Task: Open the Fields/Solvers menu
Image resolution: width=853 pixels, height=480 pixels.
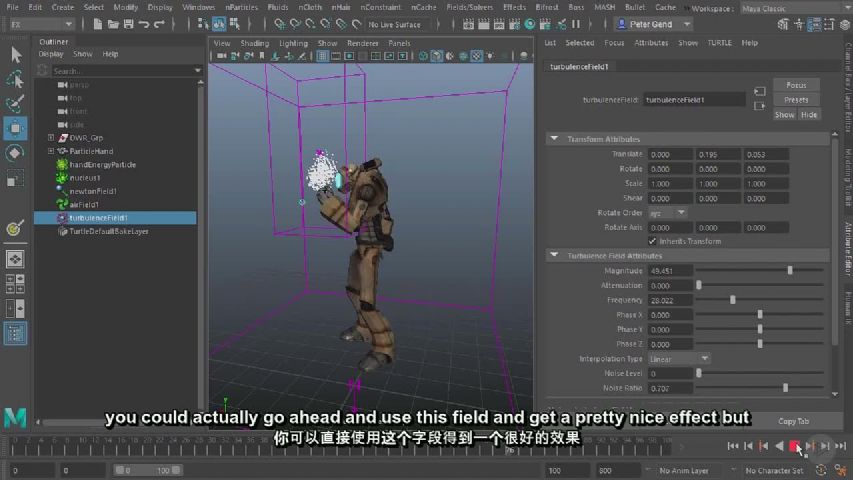Action: point(469,7)
